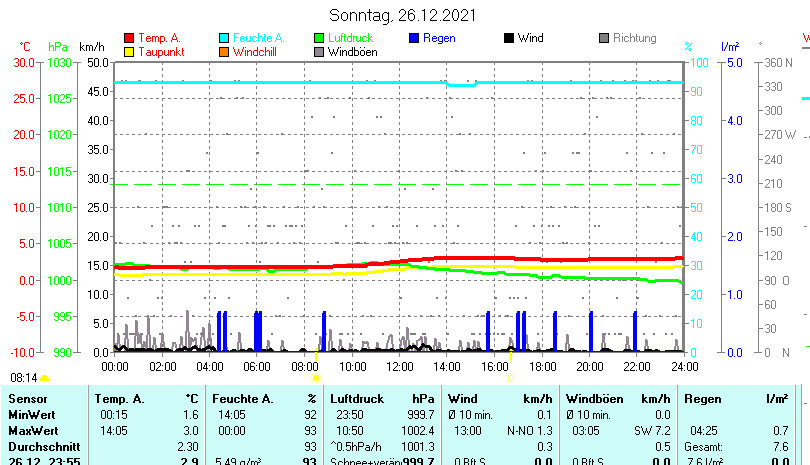Screen dimensions: 810x465
Task: Click the gray Windböen legend box
Action: [319, 51]
